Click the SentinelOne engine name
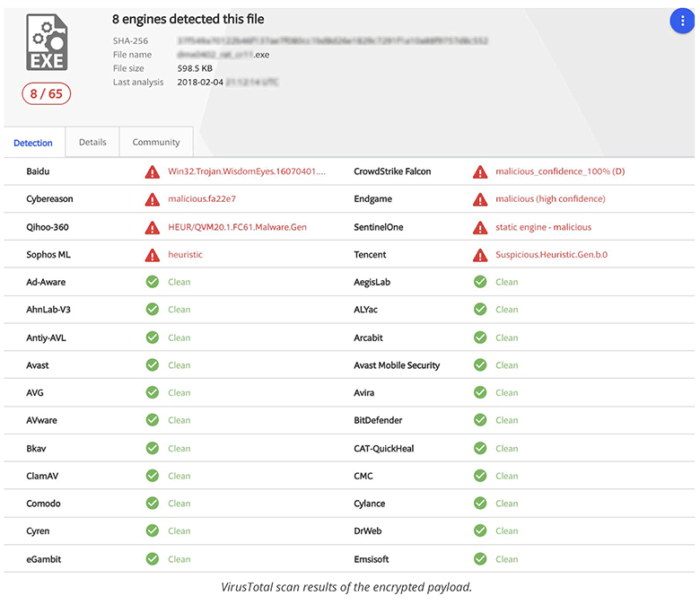The height and width of the screenshot is (605, 700). coord(379,227)
